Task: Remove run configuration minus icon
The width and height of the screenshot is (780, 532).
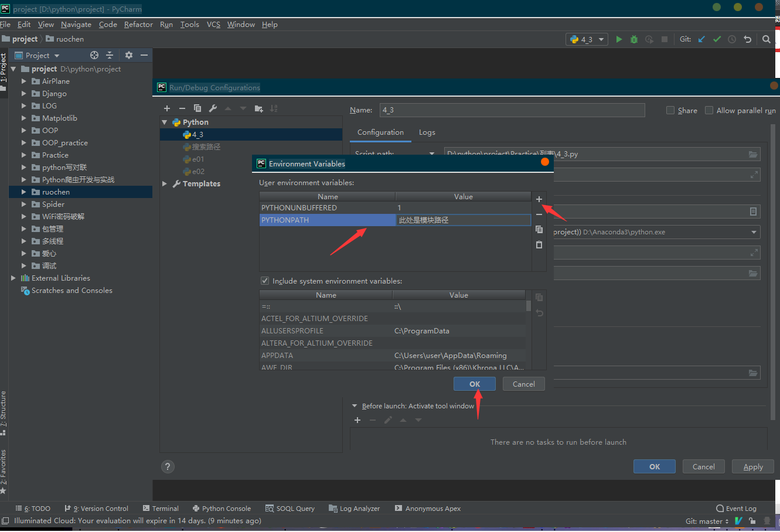Action: click(x=182, y=108)
